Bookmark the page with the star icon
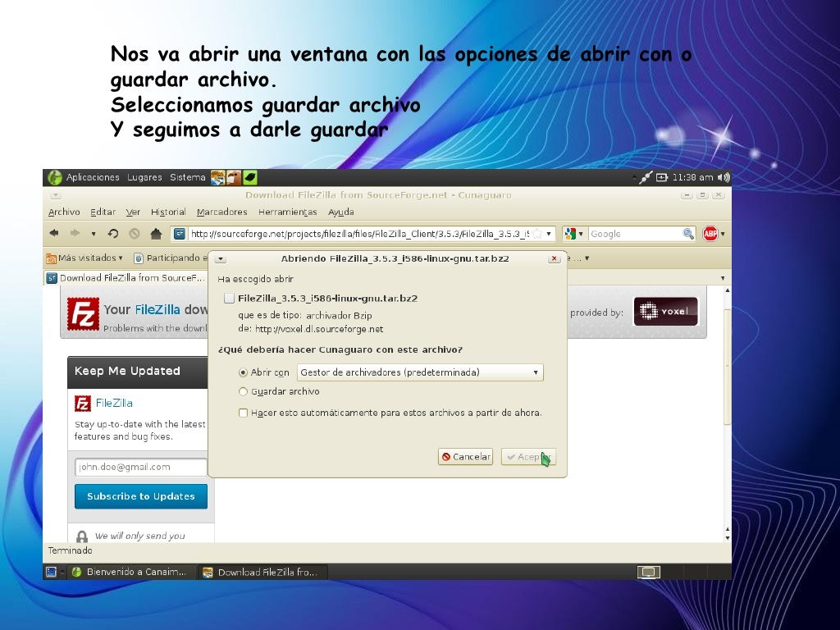 click(x=536, y=234)
